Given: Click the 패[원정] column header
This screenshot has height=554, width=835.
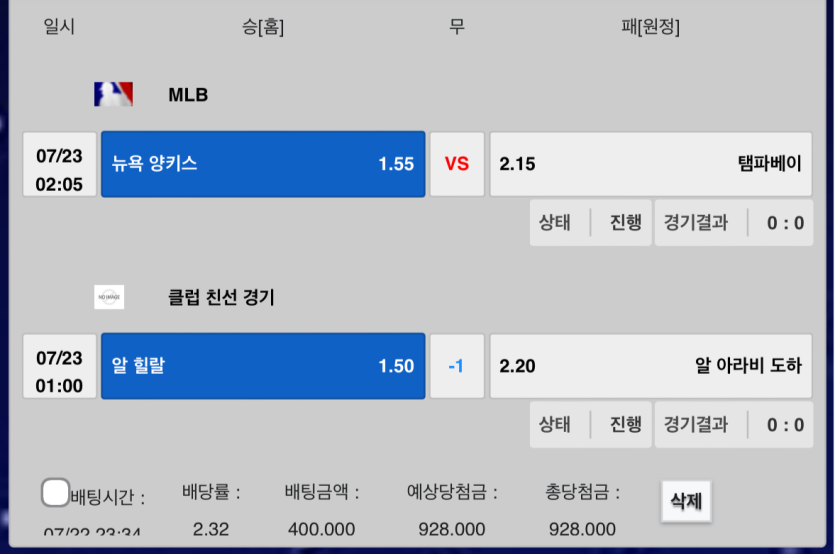Looking at the screenshot, I should (650, 27).
